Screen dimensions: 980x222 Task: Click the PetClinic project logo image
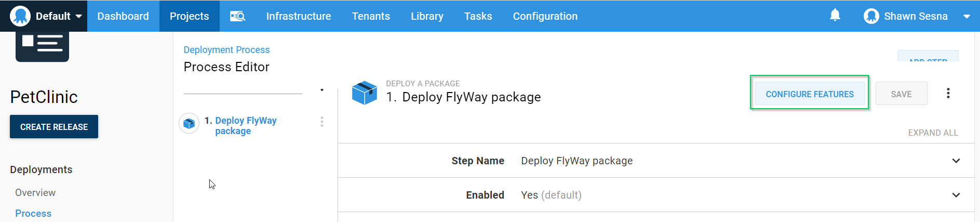[x=42, y=46]
